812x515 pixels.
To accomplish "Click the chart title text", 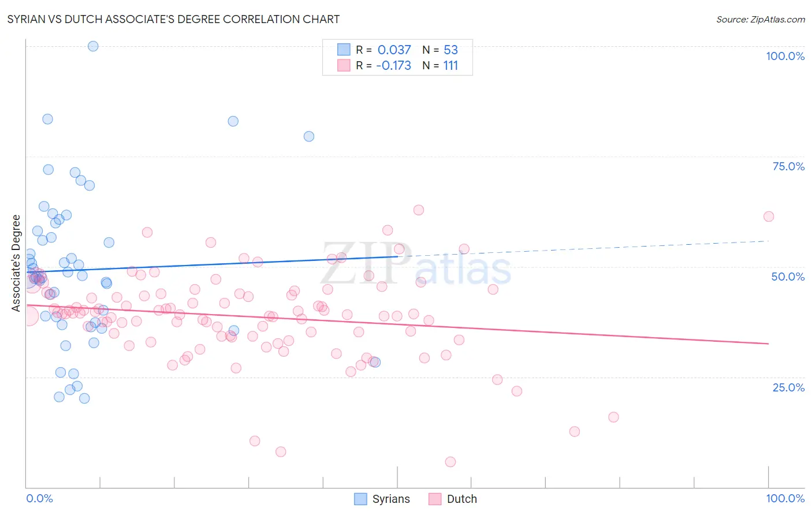I will click(173, 19).
